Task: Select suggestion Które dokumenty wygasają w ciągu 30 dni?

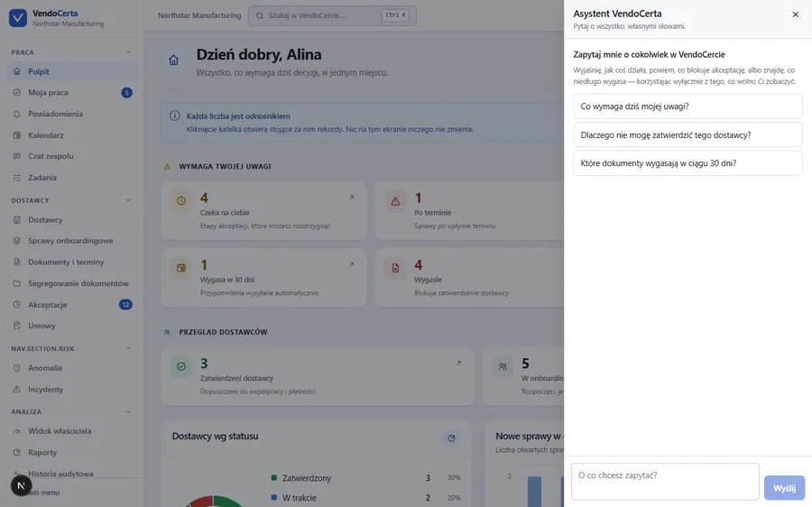Action: [x=687, y=163]
